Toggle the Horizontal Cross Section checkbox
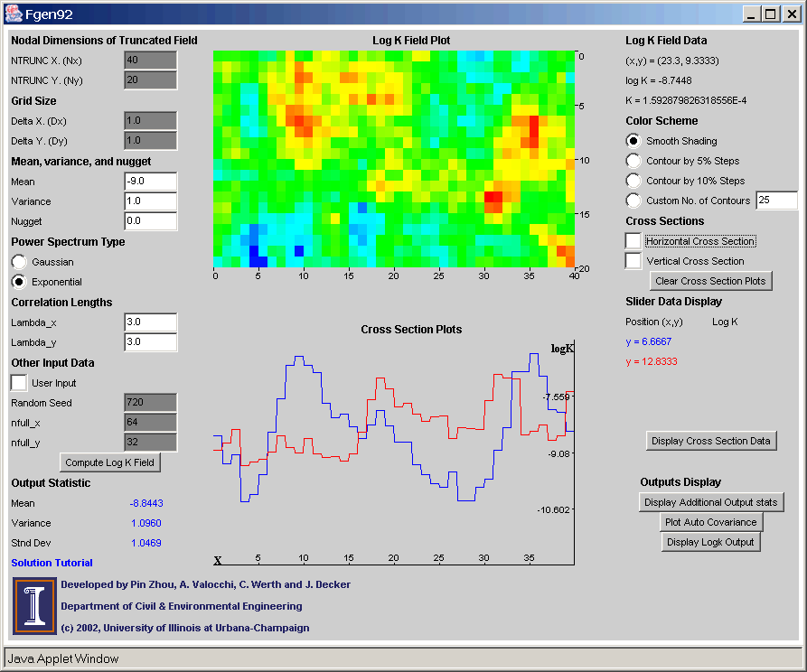The width and height of the screenshot is (807, 672). coord(634,241)
